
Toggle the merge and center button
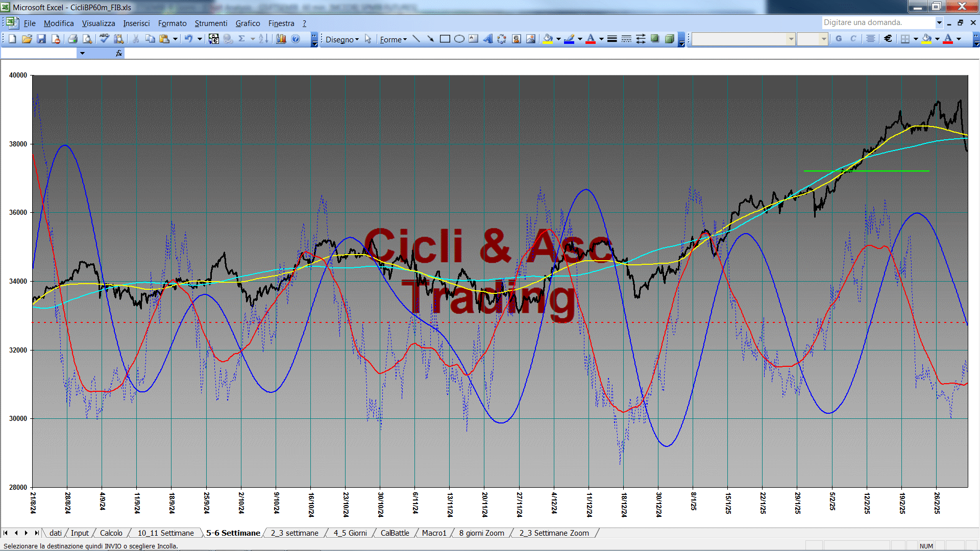[871, 39]
